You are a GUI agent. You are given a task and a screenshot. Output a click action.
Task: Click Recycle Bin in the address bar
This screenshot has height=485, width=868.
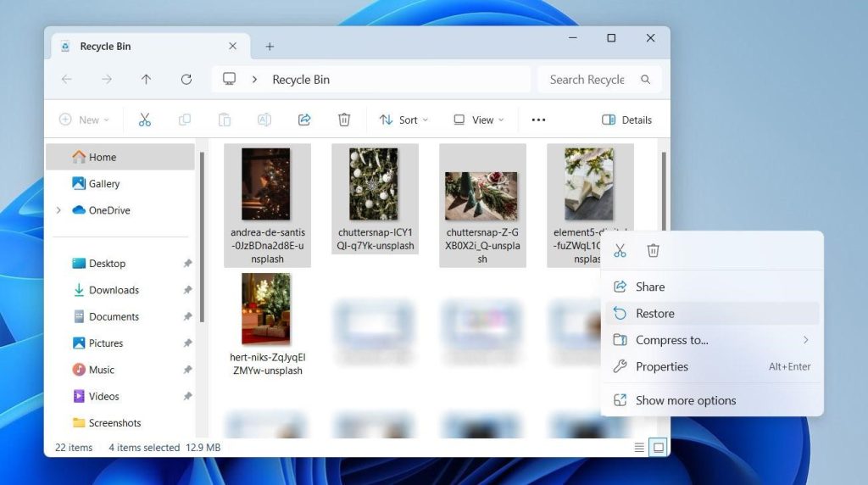[x=301, y=80]
